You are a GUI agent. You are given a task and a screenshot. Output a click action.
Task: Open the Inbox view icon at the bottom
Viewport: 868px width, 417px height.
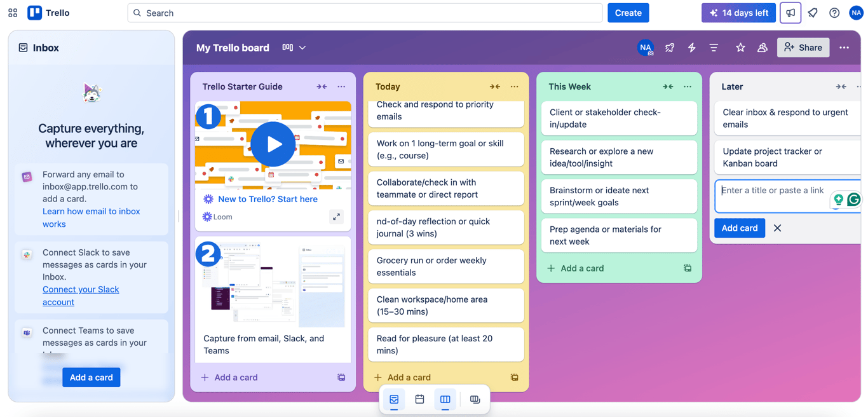(394, 399)
